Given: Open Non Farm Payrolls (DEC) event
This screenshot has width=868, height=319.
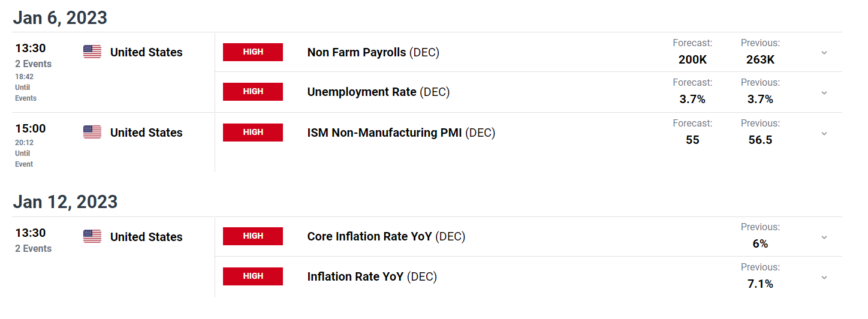Looking at the screenshot, I should click(x=373, y=52).
